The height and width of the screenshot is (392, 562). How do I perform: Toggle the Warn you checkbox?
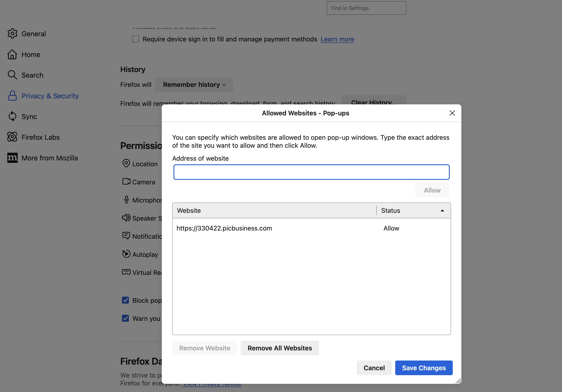(125, 318)
